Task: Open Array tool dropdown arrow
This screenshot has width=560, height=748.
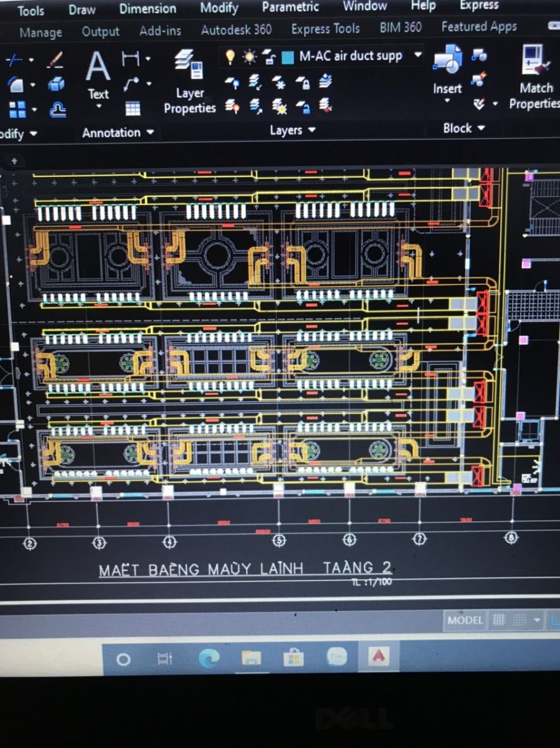Action: click(x=34, y=110)
